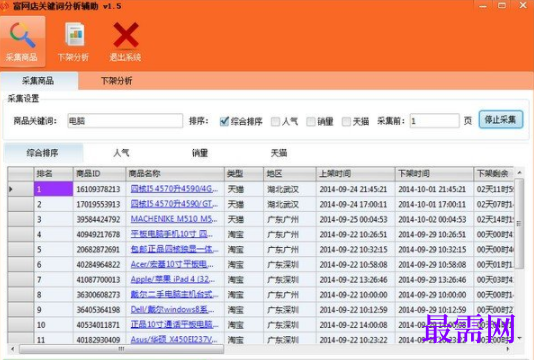Open the Asus/华硕 X450 product link
Image resolution: width=534 pixels, height=360 pixels.
click(174, 340)
